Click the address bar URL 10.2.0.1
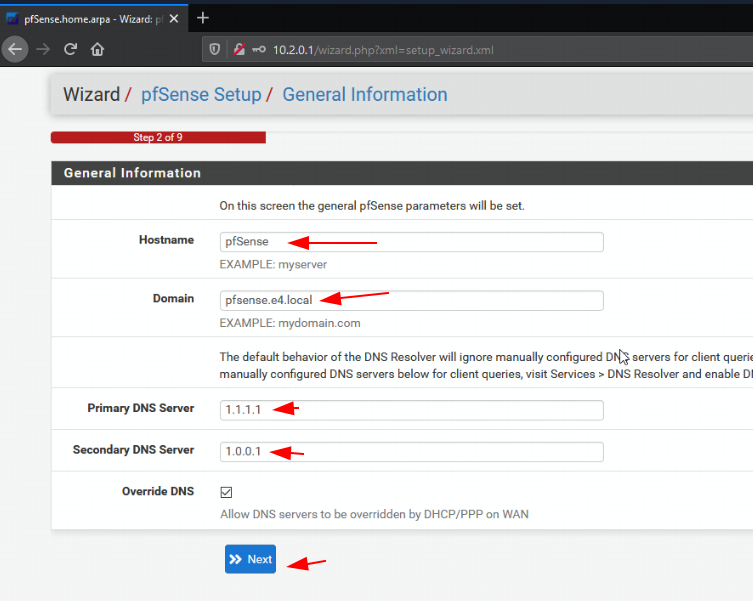This screenshot has width=753, height=601. (x=383, y=50)
